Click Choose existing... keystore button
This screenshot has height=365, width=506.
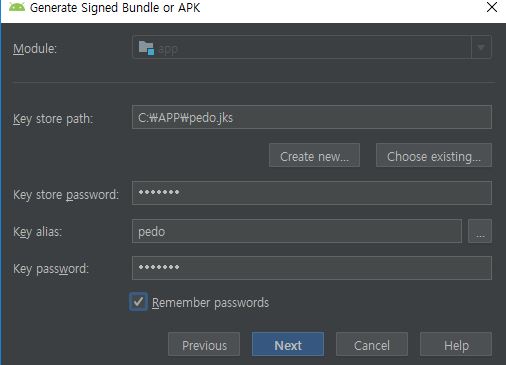click(434, 155)
